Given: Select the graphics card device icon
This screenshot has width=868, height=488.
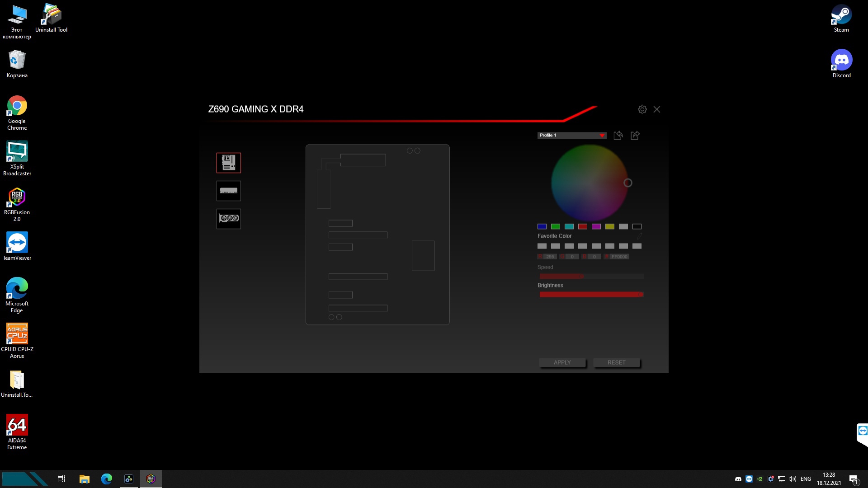Looking at the screenshot, I should [228, 219].
